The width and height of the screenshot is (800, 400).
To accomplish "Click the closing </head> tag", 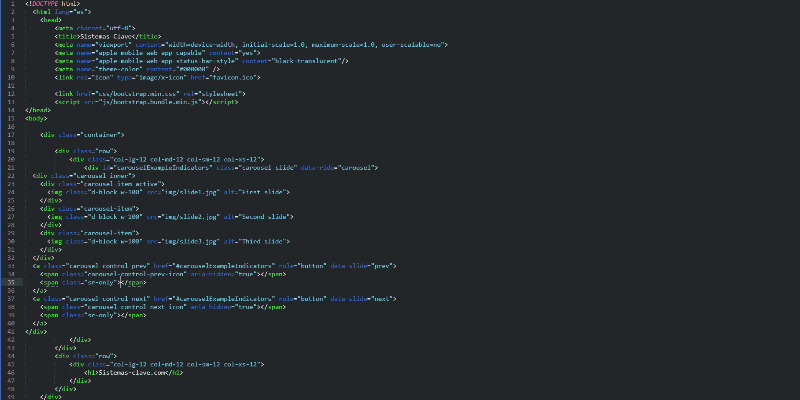I will (38, 110).
